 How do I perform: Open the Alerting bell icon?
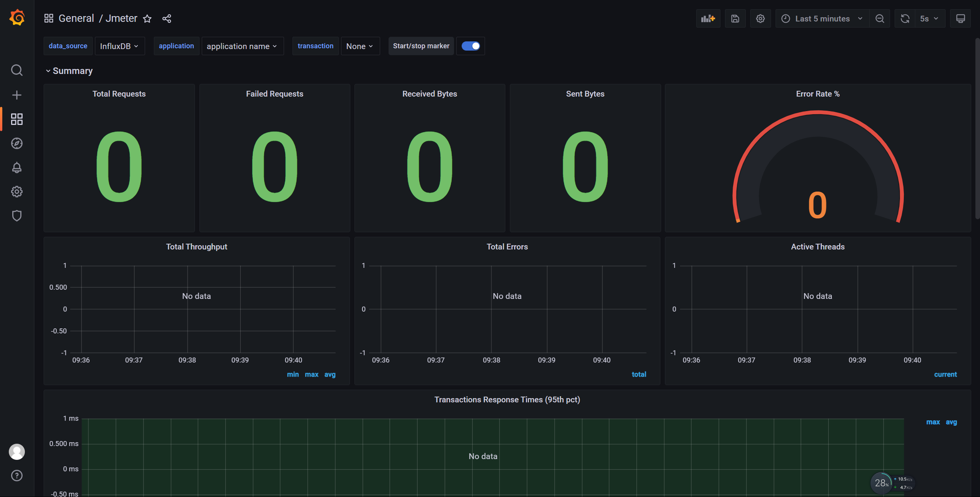17,167
